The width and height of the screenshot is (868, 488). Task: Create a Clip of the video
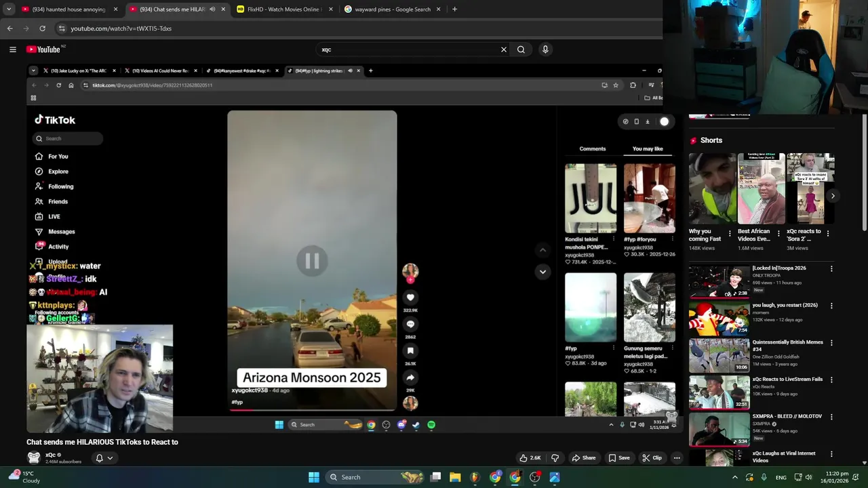652,457
